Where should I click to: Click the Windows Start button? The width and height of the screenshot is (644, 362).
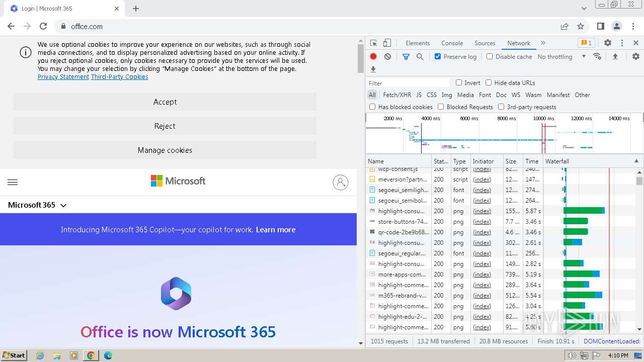pyautogui.click(x=14, y=355)
